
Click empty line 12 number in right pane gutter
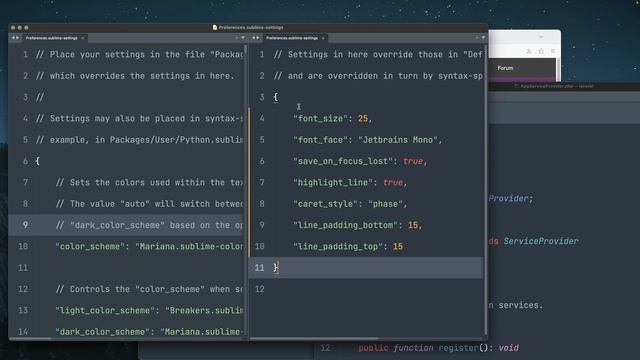pyautogui.click(x=260, y=289)
